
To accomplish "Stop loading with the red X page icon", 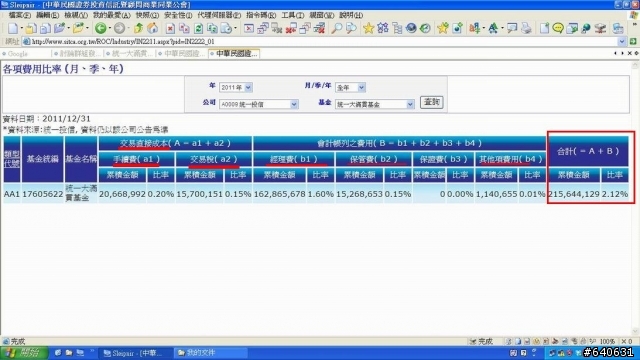I will [x=171, y=28].
